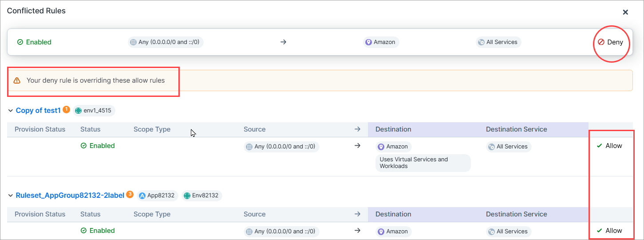Click Any source pill in Copy of test1 rule row
Viewport: 644px width, 240px height.
[281, 147]
